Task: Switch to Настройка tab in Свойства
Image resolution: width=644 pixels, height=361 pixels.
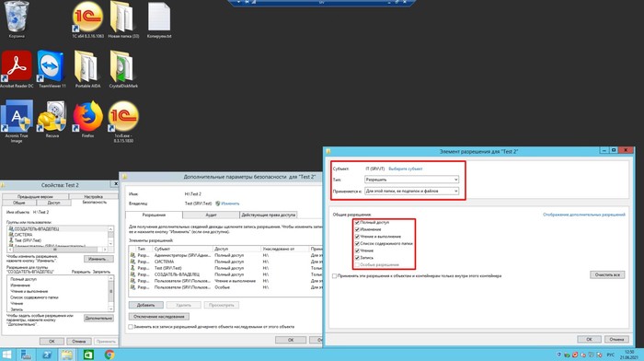Action: [93, 196]
